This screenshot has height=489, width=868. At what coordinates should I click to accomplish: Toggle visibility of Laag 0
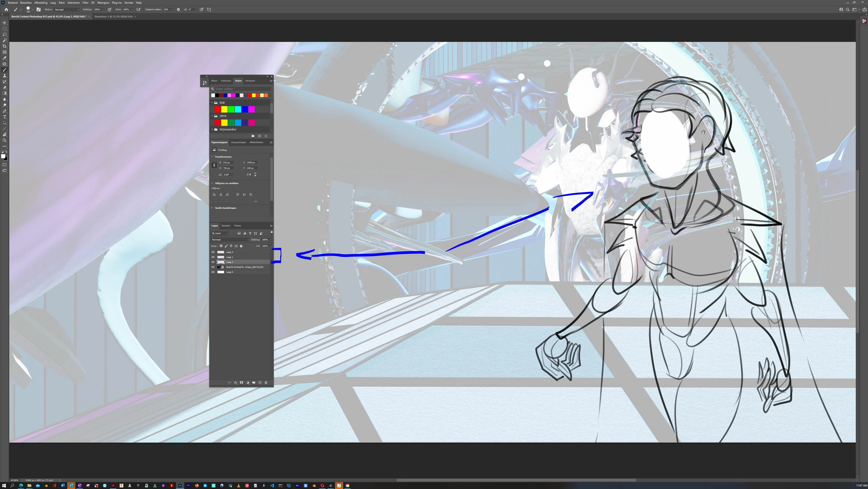213,272
